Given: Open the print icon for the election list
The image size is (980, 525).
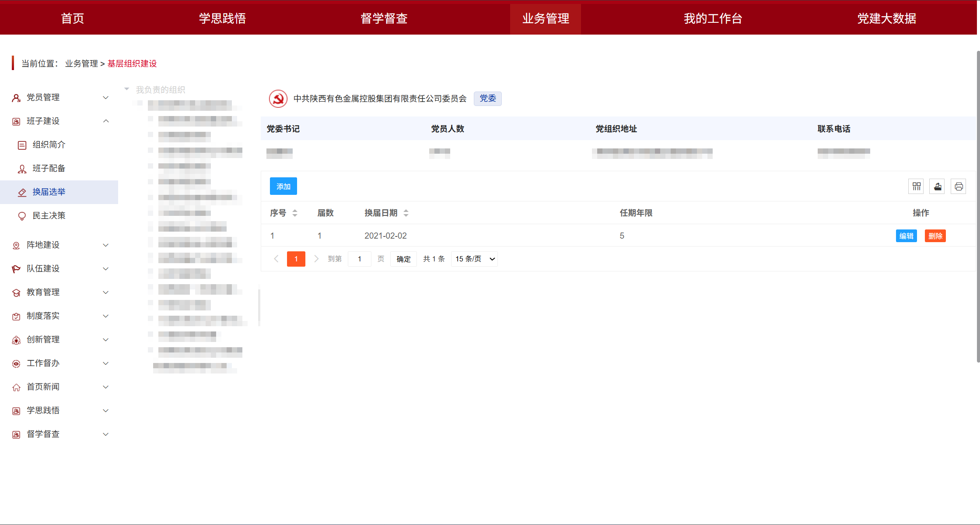Looking at the screenshot, I should point(958,186).
